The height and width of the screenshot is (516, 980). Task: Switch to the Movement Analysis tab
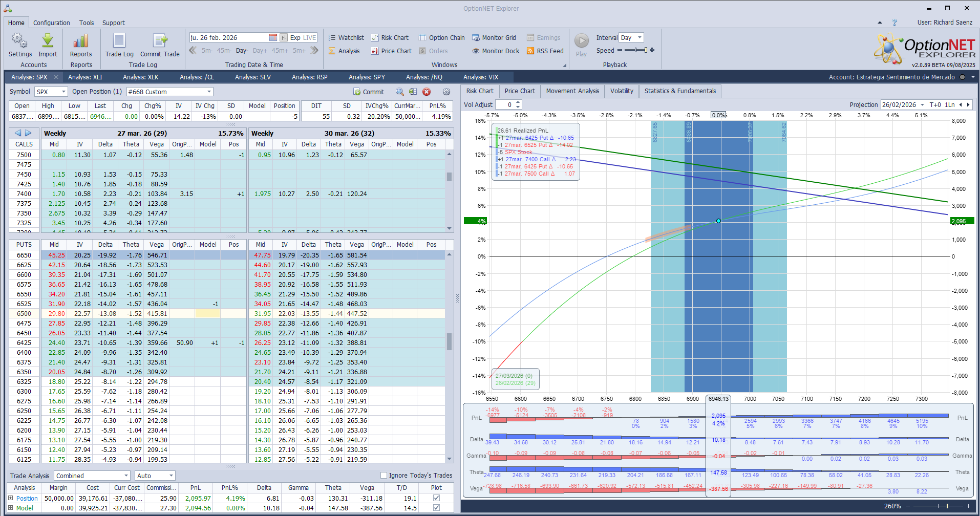[572, 91]
